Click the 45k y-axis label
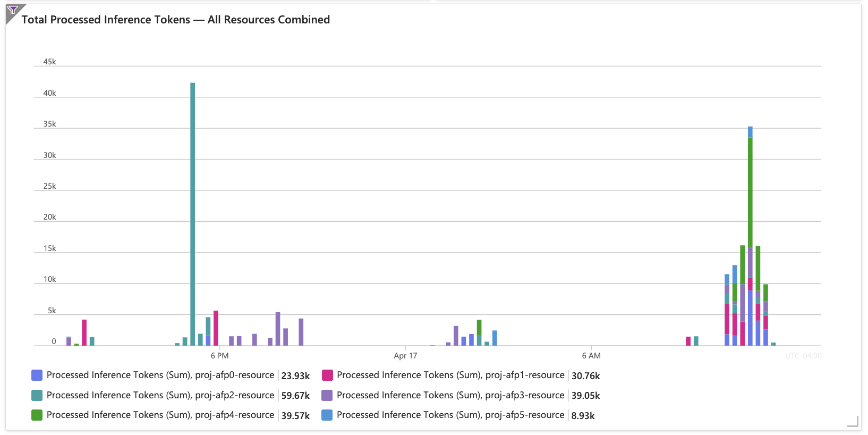This screenshot has width=868, height=435. click(x=49, y=62)
